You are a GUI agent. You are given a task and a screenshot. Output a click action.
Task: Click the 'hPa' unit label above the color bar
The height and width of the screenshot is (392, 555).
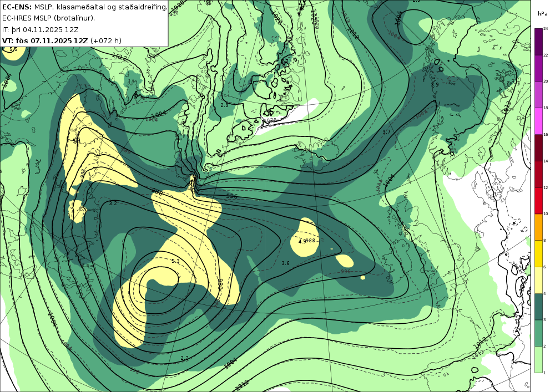542,13
